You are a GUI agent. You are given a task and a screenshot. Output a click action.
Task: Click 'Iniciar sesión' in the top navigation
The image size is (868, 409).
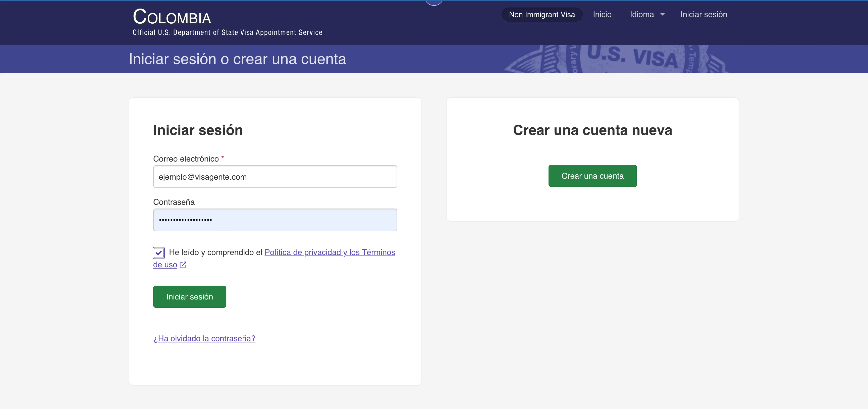tap(703, 15)
